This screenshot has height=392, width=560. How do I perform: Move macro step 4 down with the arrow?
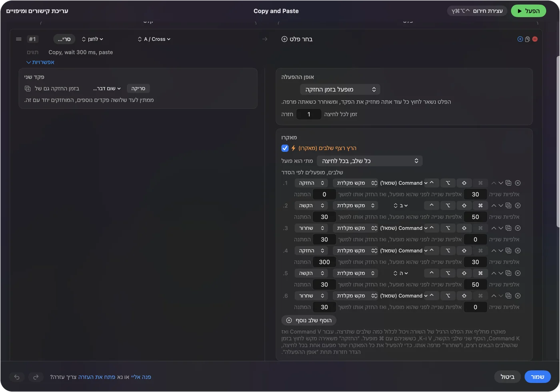point(501,251)
